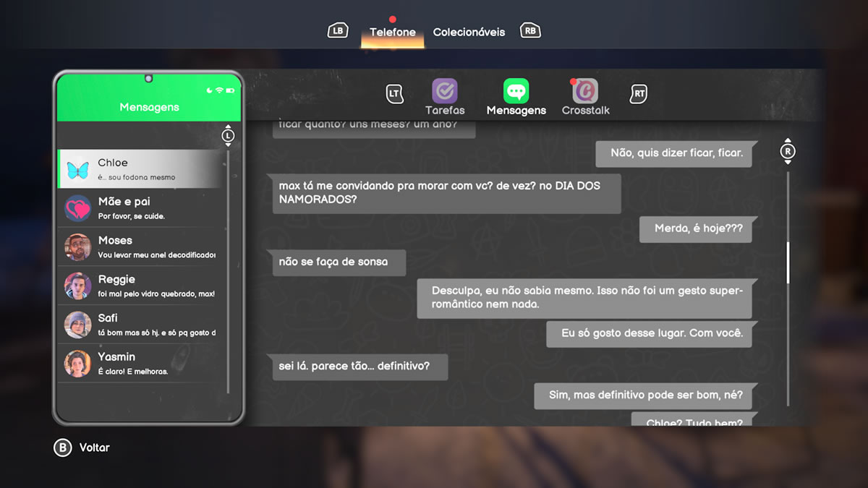Select the Mensagens app label

516,111
